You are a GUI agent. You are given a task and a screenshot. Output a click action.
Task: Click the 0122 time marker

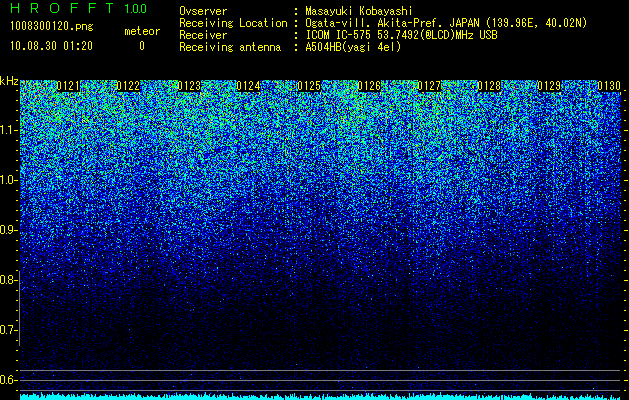coord(128,86)
